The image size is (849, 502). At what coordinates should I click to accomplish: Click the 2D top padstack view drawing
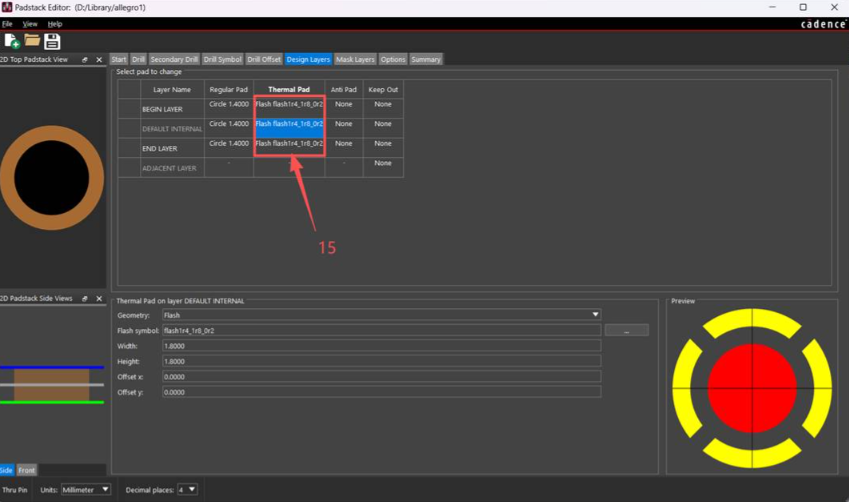pos(51,178)
